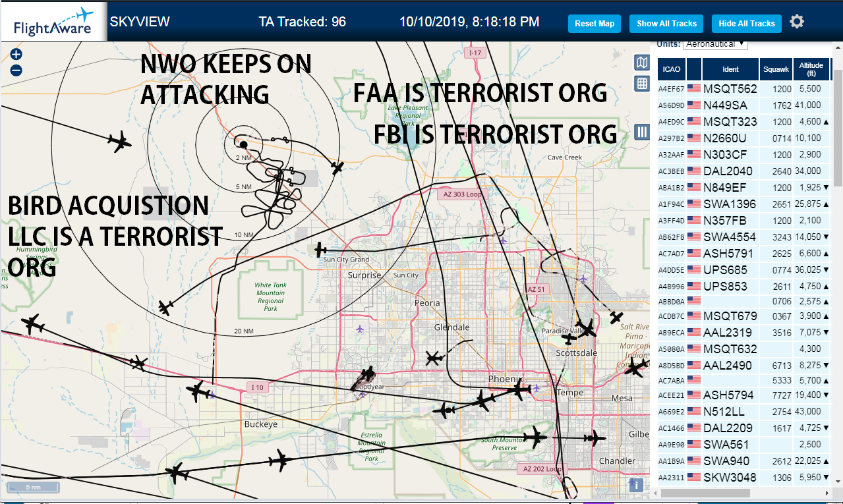Image resolution: width=843 pixels, height=504 pixels.
Task: Click the US flag in SWA940 row
Action: [x=693, y=461]
